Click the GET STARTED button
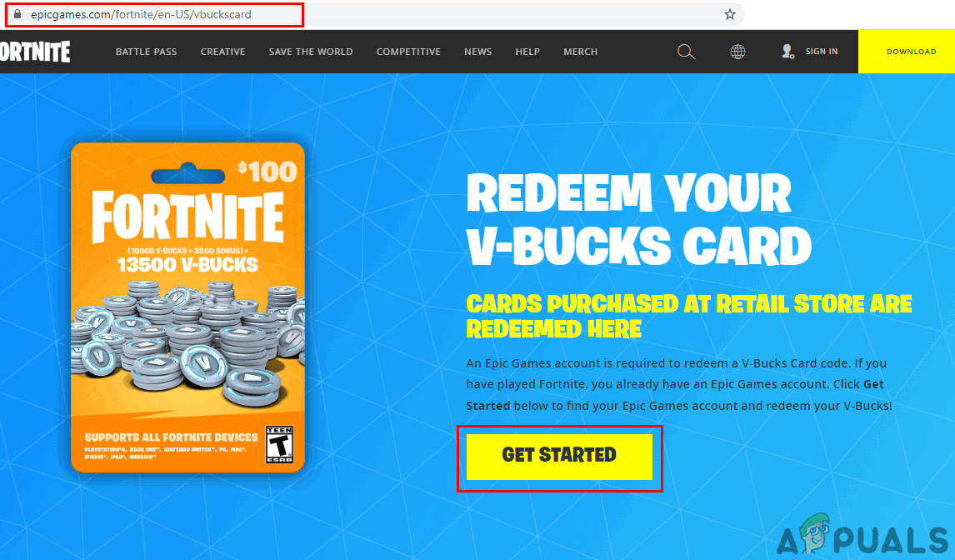955x560 pixels. tap(559, 455)
